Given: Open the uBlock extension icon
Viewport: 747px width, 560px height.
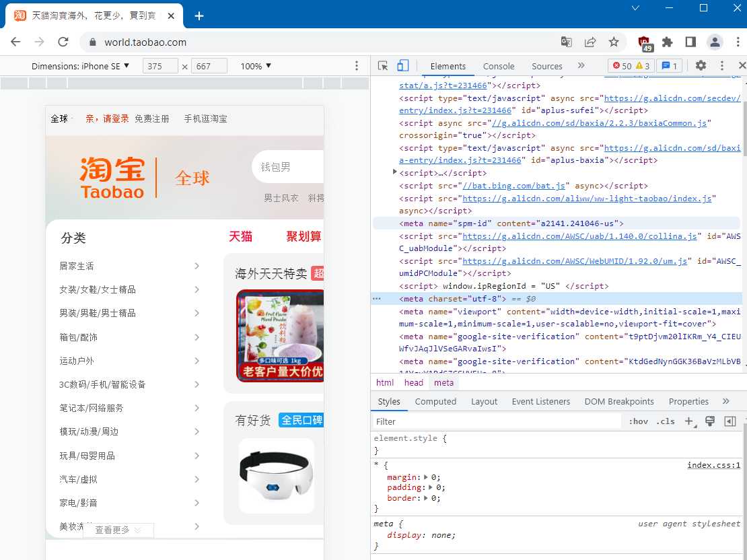Looking at the screenshot, I should click(x=645, y=43).
